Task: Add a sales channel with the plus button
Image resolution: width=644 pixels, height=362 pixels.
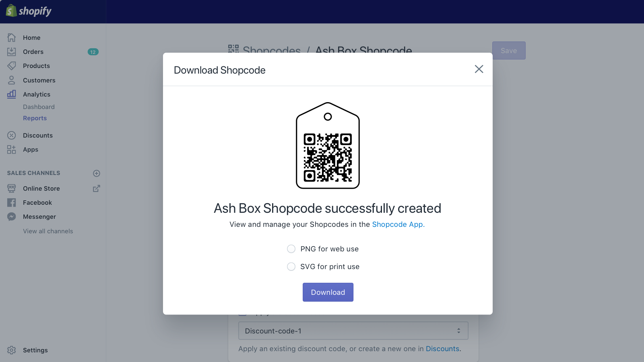Action: coord(96,173)
